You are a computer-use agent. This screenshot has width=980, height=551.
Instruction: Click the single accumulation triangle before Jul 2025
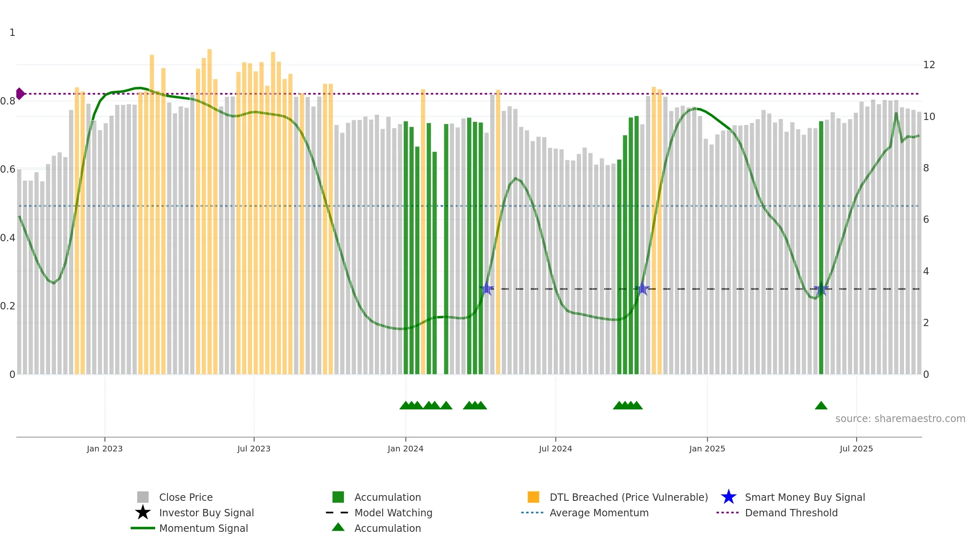tap(821, 405)
